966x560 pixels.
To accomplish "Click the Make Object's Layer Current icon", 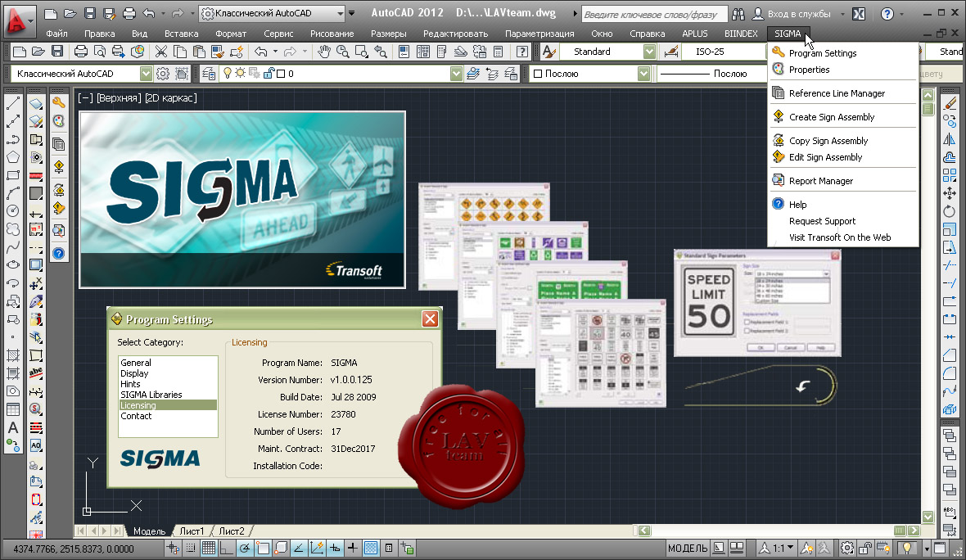I will click(x=473, y=74).
